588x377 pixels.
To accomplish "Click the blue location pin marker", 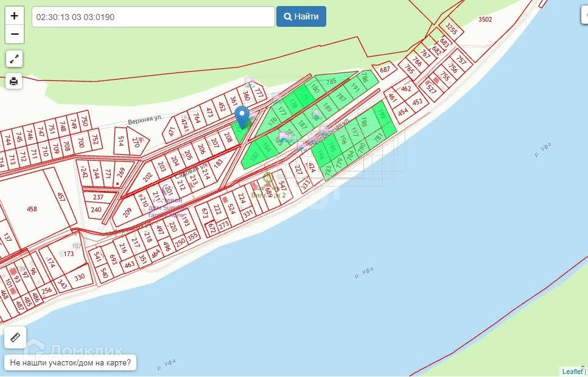I will coord(242,117).
